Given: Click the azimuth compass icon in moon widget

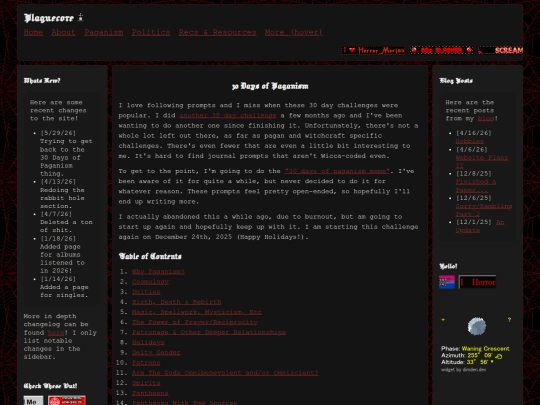Looking at the screenshot, I should (498, 356).
